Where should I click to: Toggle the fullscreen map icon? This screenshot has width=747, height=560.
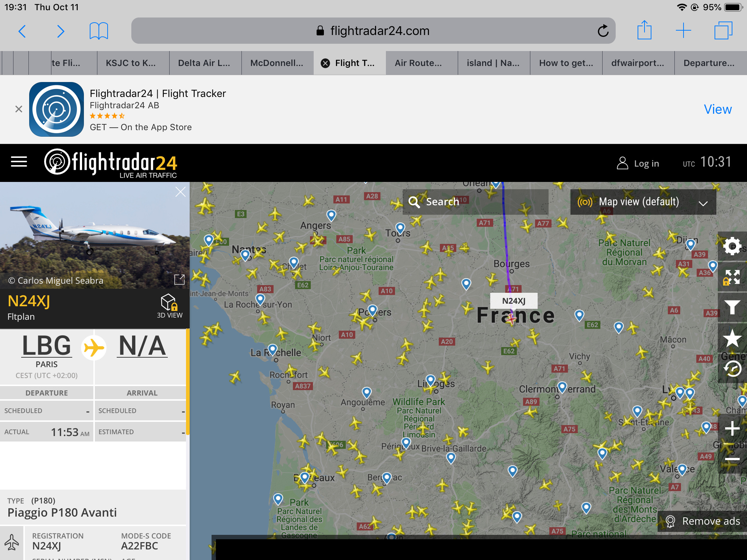click(732, 277)
